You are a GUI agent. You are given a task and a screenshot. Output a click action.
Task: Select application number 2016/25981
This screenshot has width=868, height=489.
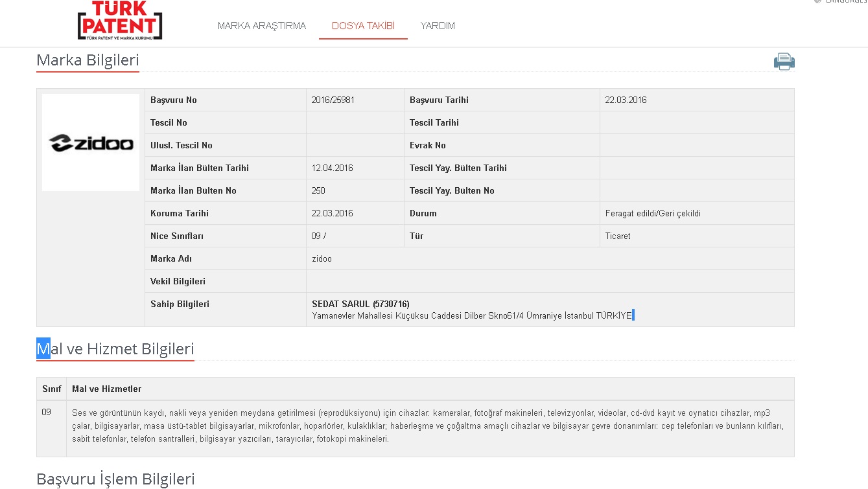333,100
